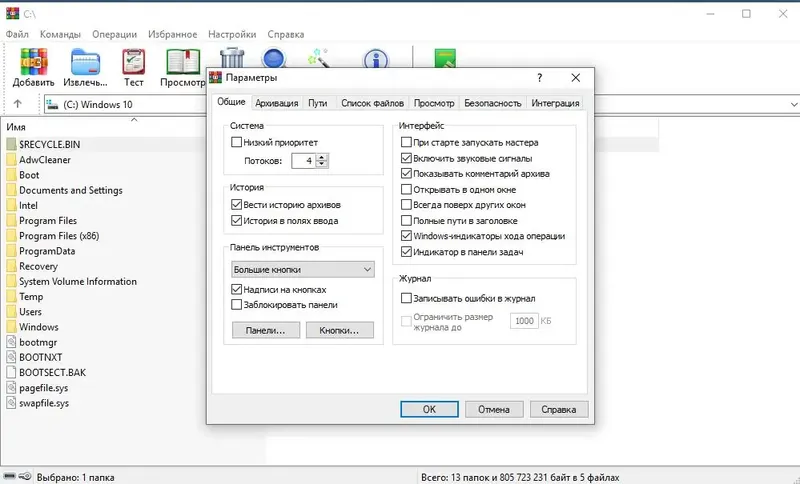Screen dimensions: 800x484
Task: Click the bootmgr file icon
Action: coord(12,342)
